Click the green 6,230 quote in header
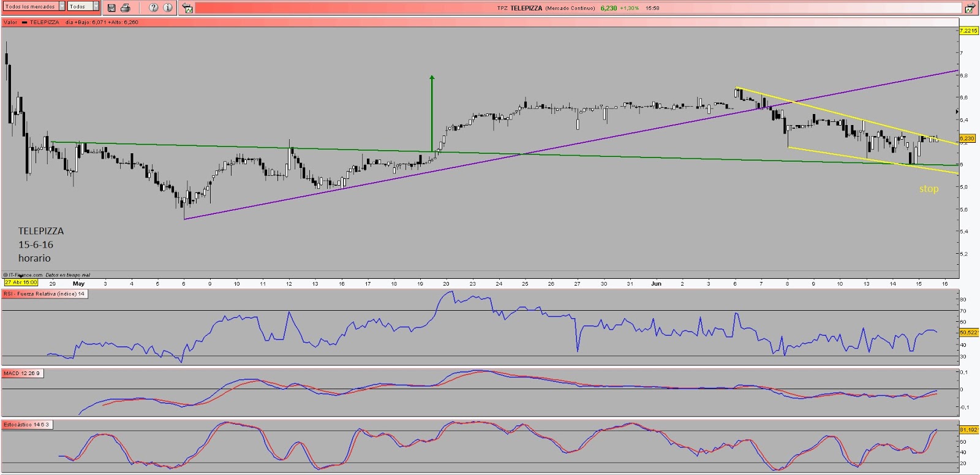This screenshot has width=980, height=475. point(609,8)
